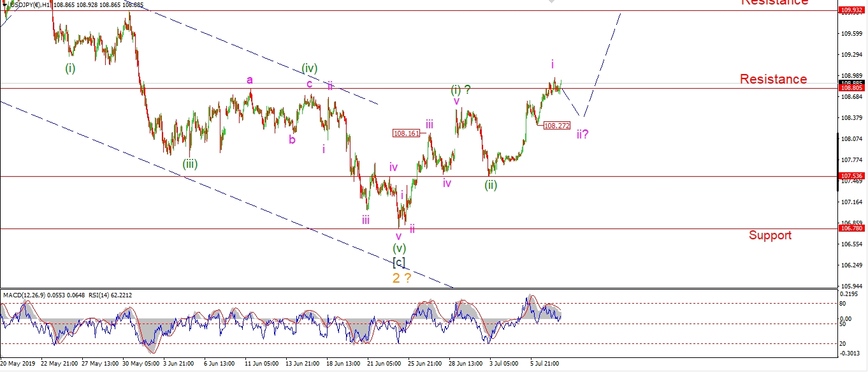The width and height of the screenshot is (868, 372).
Task: Click the 'Resistance' label near 108.805
Action: click(x=773, y=79)
